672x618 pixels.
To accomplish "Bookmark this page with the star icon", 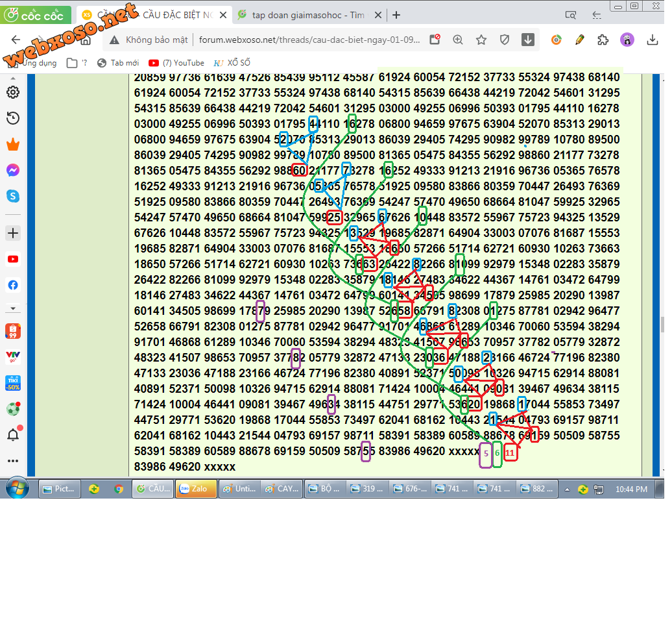I will click(481, 40).
